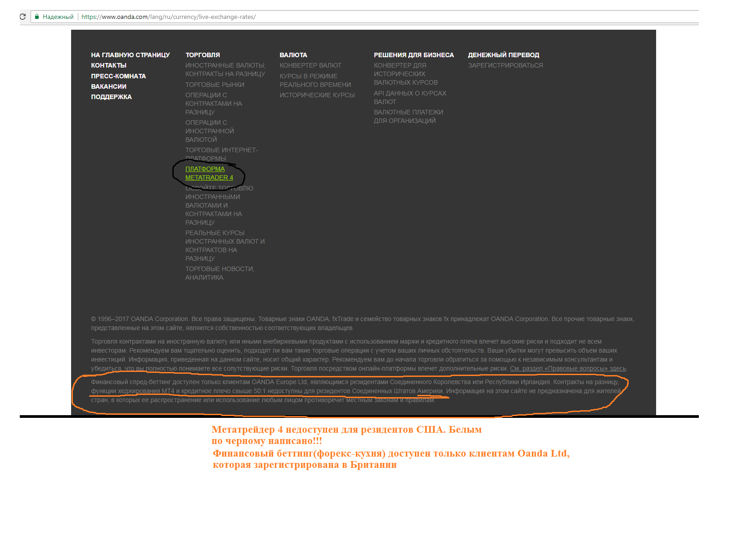Open the ЗАРЕГИСТРИРОВАТЬСЯ link
Screen dimensions: 756x548
(x=505, y=65)
